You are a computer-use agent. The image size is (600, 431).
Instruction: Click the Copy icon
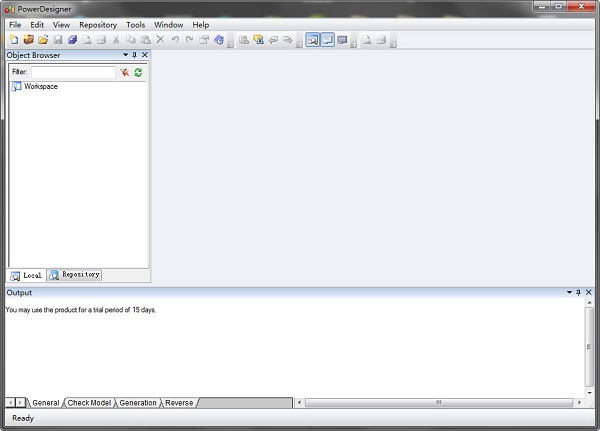131,39
